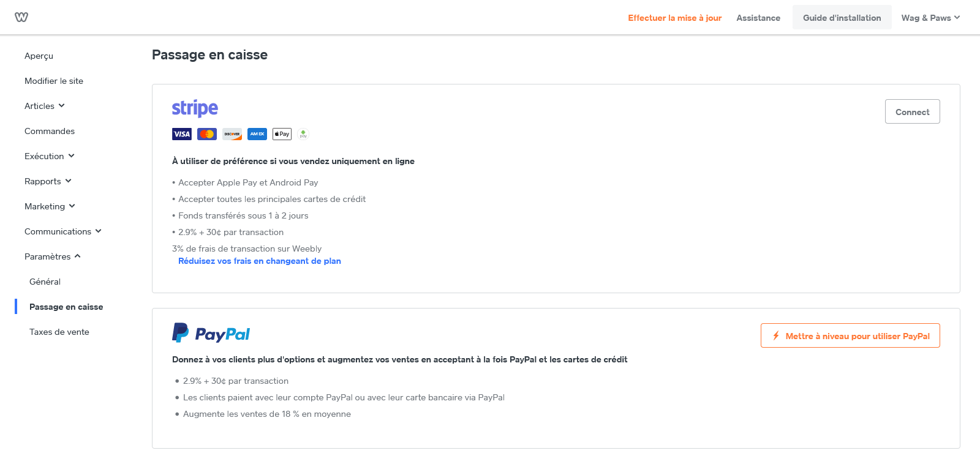Image resolution: width=980 pixels, height=464 pixels.
Task: Click the PayPal logo
Action: (x=211, y=333)
